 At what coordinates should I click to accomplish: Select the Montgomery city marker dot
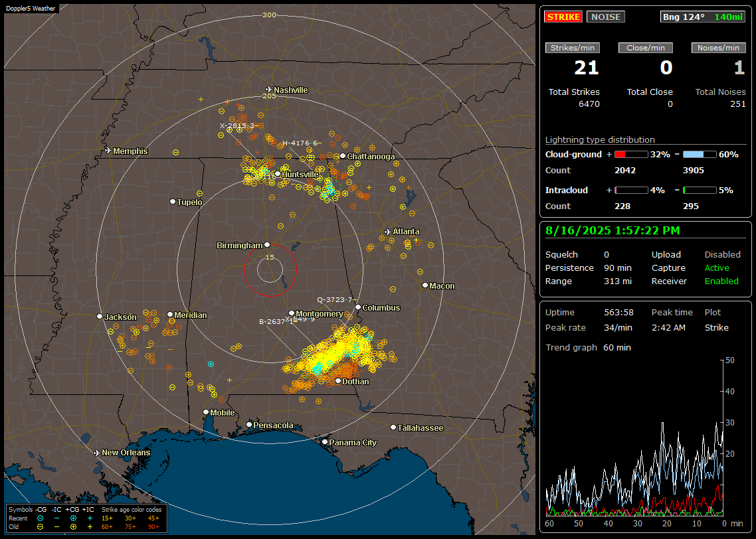click(x=291, y=313)
